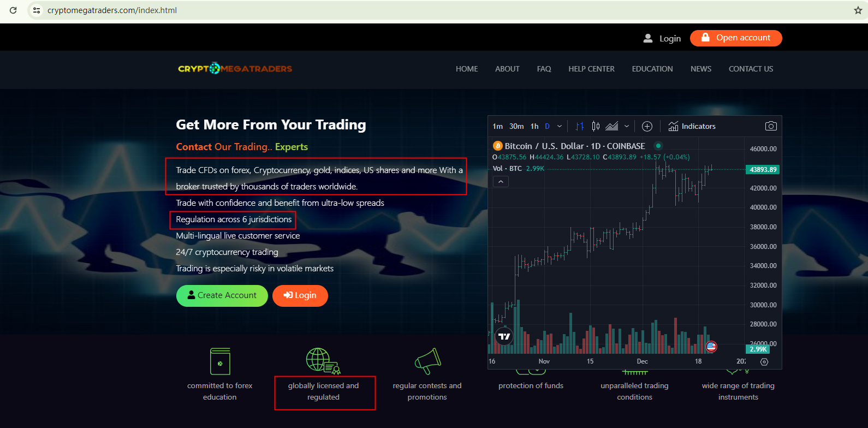This screenshot has height=428, width=868.
Task: Reload the page with the browser refresh icon
Action: pyautogui.click(x=13, y=10)
